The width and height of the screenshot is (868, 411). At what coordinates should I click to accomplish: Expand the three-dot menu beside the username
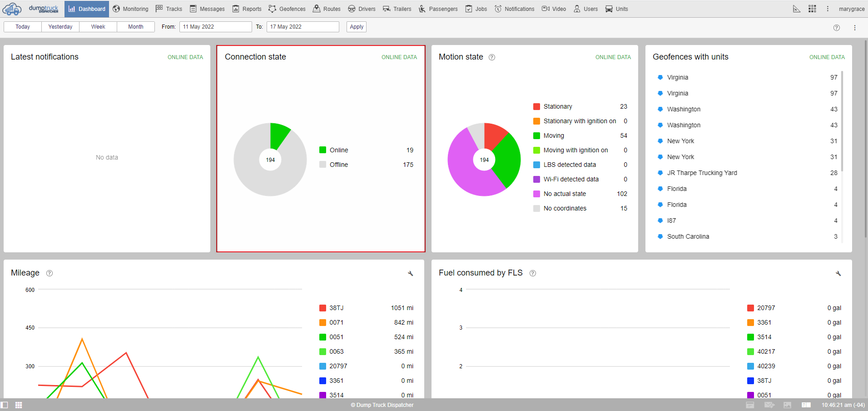coord(828,9)
